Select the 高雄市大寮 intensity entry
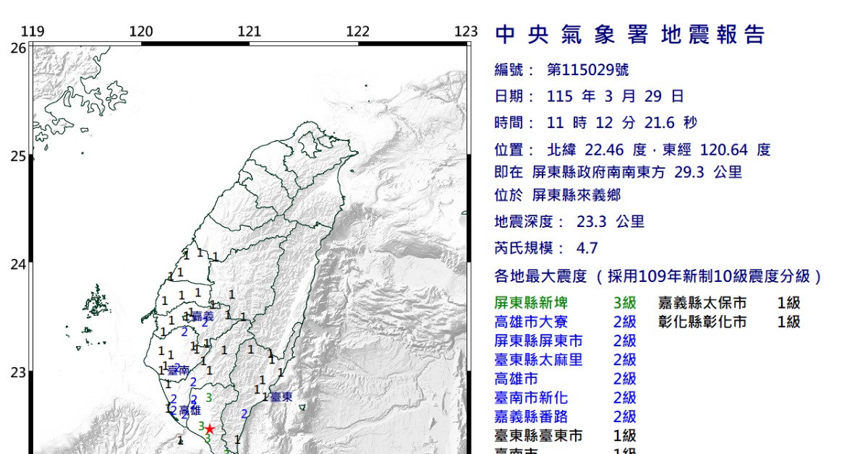 [x=565, y=322]
